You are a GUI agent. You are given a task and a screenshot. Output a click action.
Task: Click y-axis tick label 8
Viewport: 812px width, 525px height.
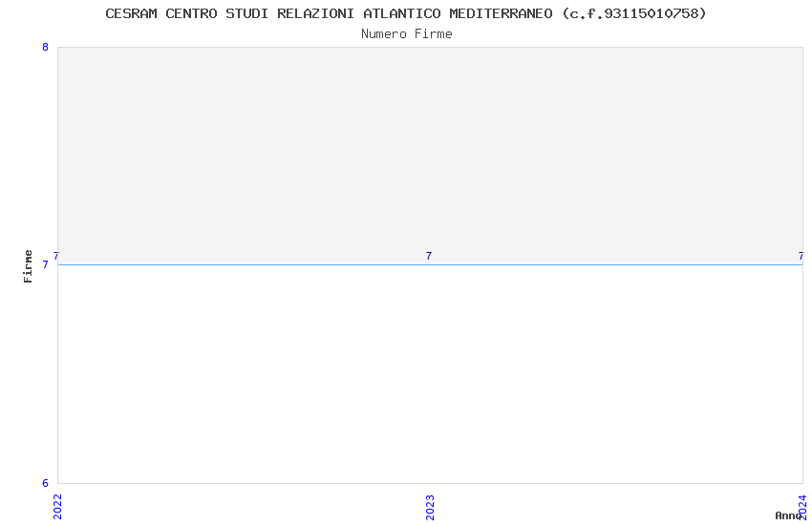point(45,47)
